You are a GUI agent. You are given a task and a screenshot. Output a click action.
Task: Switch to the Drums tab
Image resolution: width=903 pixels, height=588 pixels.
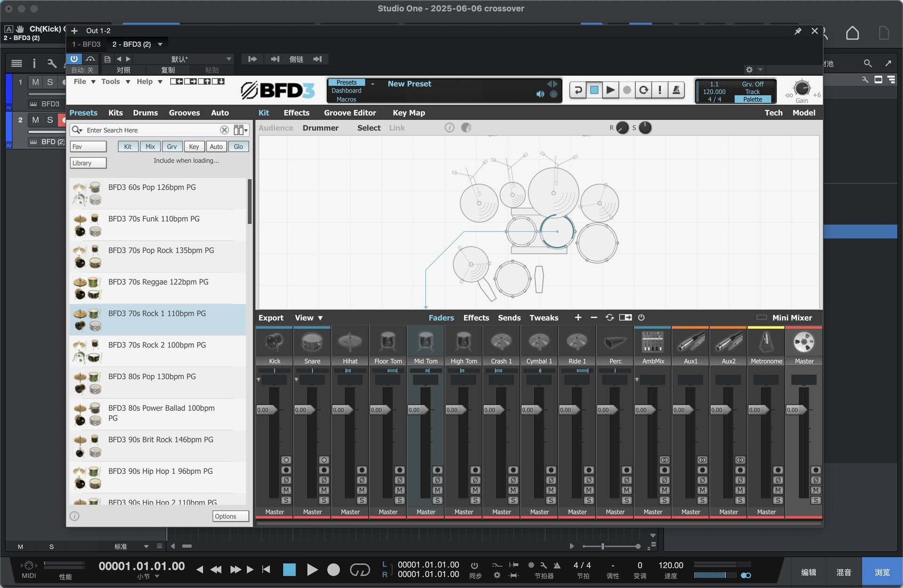(145, 113)
